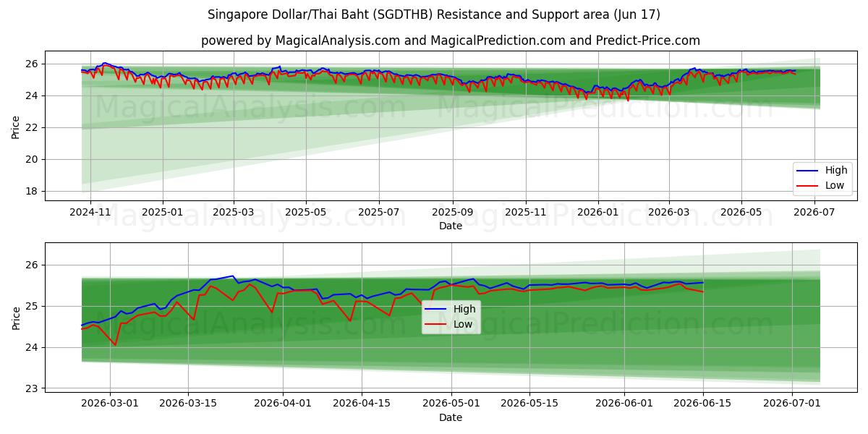Click the top chart x-axis label '2025-11'

pos(525,213)
